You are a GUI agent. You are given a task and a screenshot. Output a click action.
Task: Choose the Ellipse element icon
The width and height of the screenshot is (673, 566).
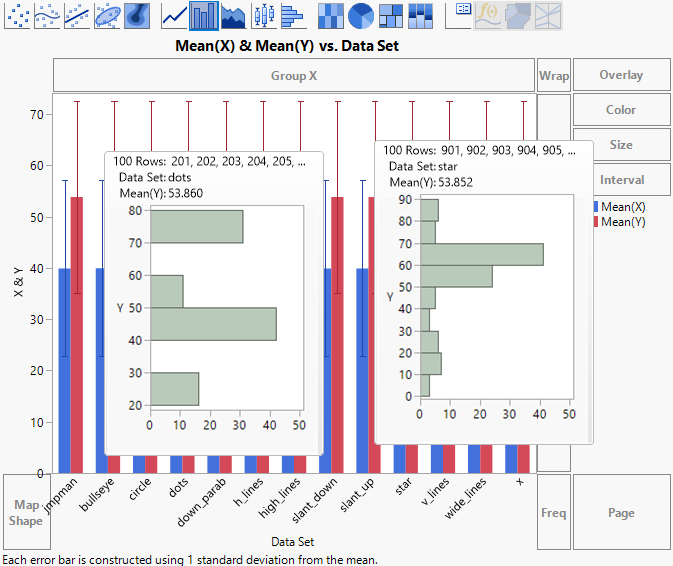click(108, 15)
